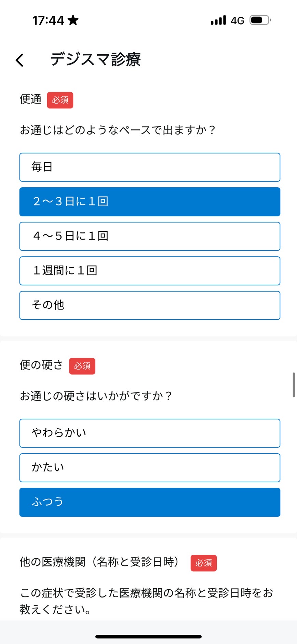
Task: Select その他 for bowel frequency
Action: point(150,305)
